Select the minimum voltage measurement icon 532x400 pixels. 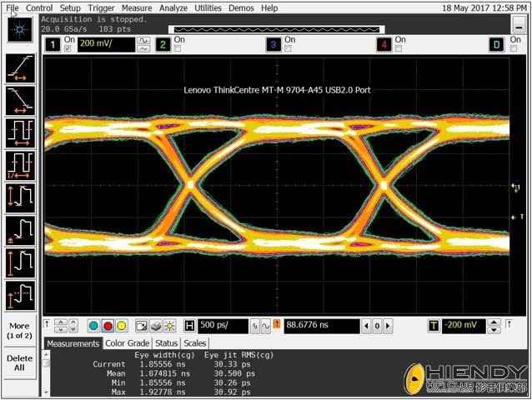20,231
